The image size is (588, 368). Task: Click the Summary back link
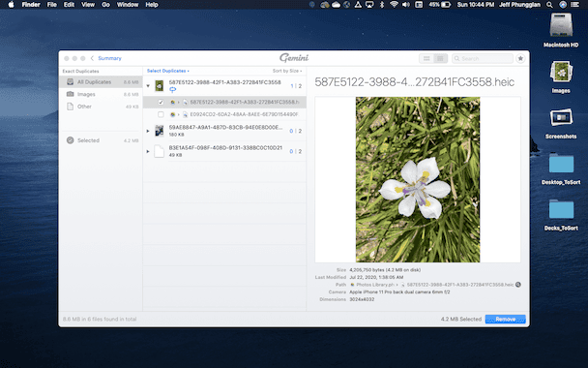pyautogui.click(x=109, y=58)
